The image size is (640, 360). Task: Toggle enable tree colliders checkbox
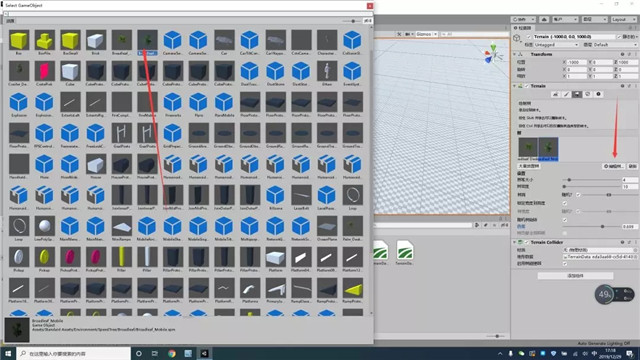[x=565, y=264]
